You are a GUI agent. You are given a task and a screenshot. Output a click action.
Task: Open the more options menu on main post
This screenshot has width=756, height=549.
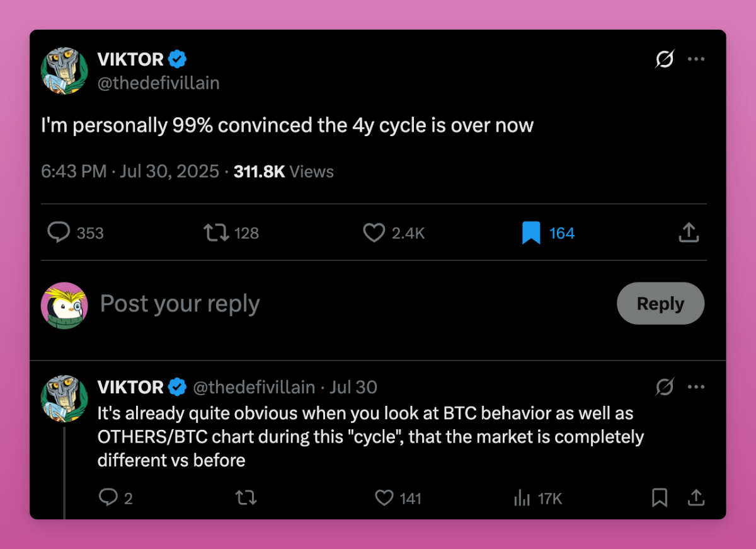696,59
